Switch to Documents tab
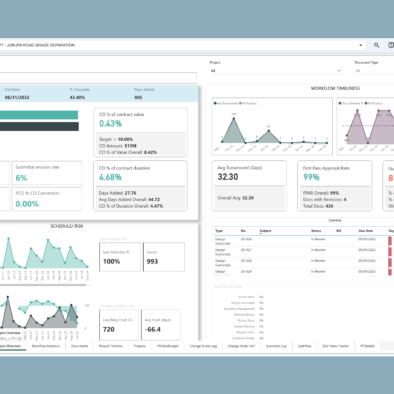 (x=79, y=346)
